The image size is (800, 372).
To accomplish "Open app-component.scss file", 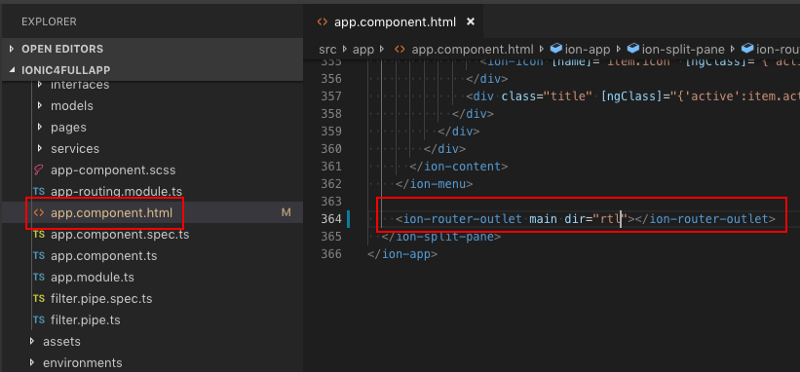I will pyautogui.click(x=113, y=170).
